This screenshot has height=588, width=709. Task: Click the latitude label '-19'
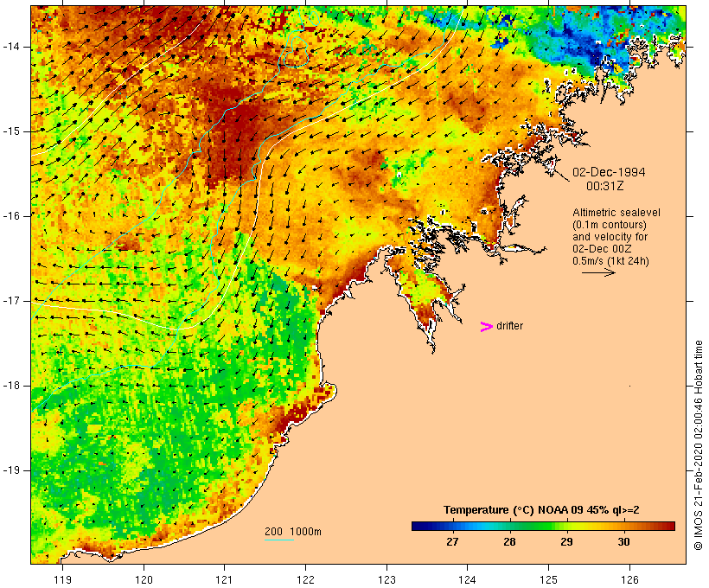[x=11, y=470]
